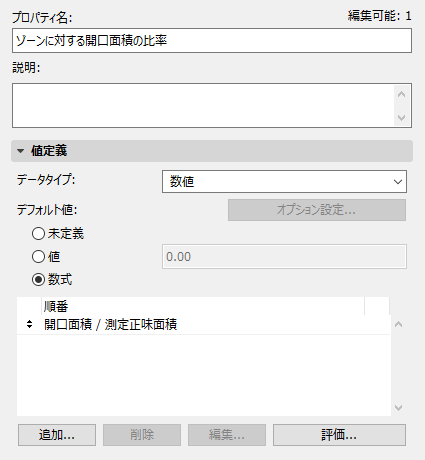This screenshot has height=460, width=425.
Task: Click the プロパティ名 text field
Action: [212, 41]
